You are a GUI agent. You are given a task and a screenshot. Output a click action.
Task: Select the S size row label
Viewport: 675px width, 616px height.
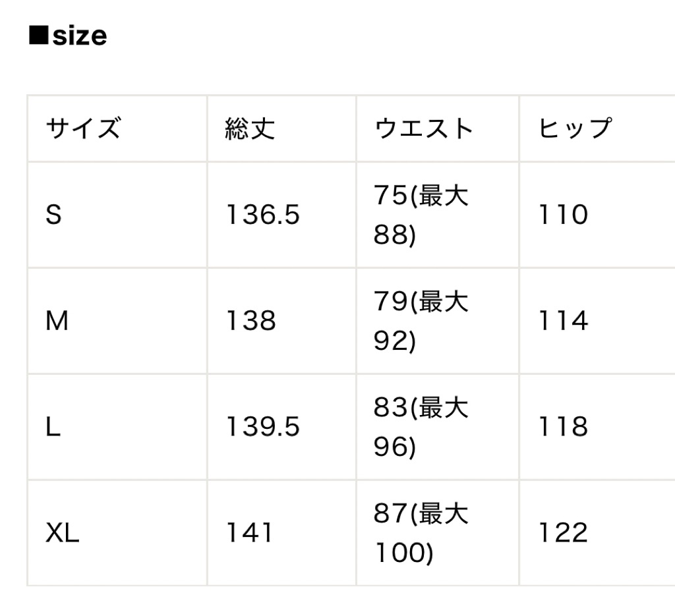[54, 215]
